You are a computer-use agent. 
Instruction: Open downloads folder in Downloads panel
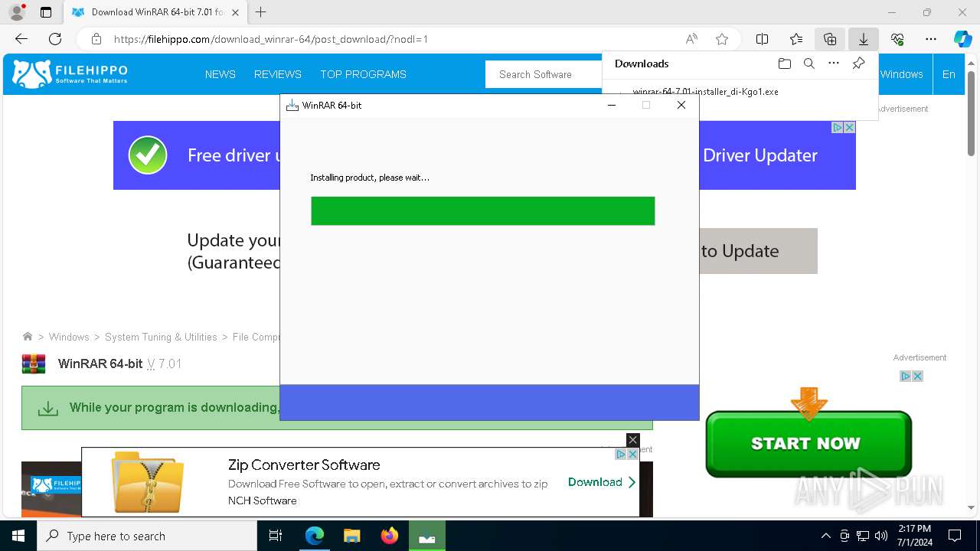click(784, 64)
